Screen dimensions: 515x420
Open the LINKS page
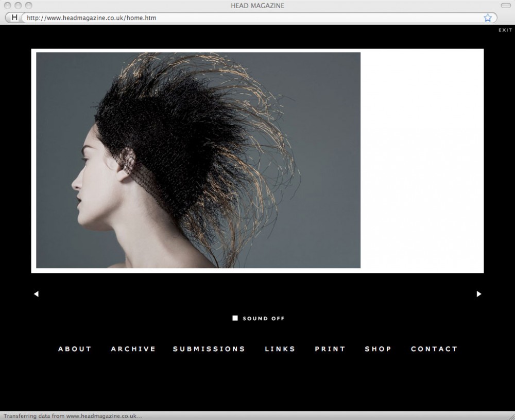pos(280,349)
